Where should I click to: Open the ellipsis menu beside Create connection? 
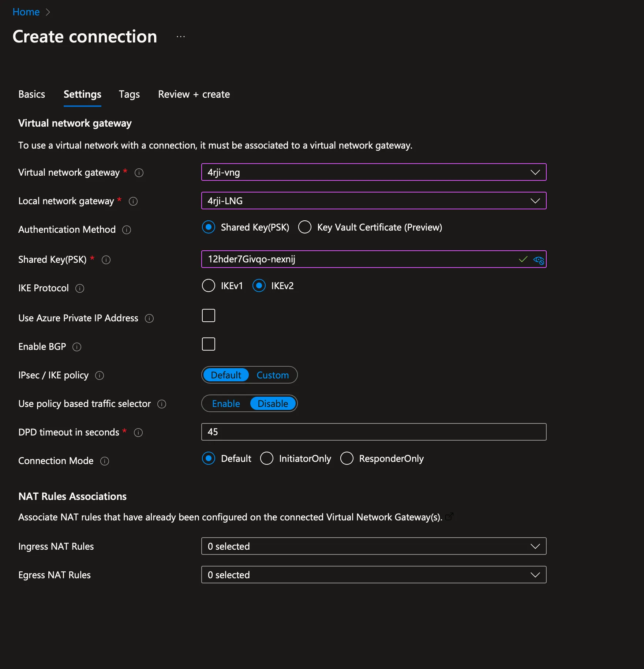click(x=180, y=36)
